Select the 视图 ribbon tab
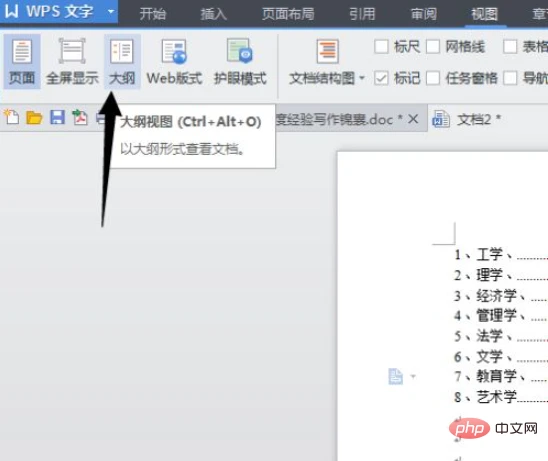Viewport: 548px width, 461px height. click(x=484, y=14)
